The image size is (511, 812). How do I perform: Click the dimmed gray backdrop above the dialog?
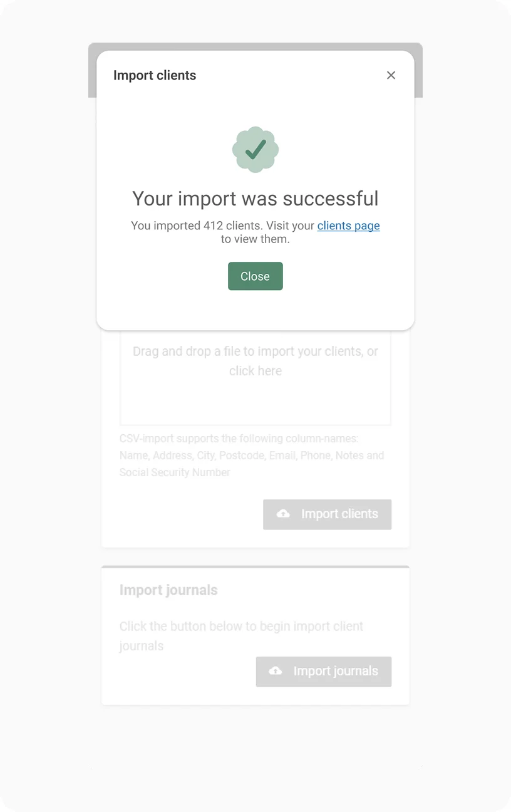(255, 46)
